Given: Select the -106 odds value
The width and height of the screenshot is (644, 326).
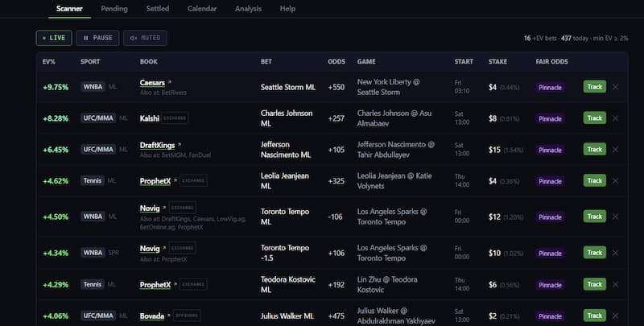Looking at the screenshot, I should (x=335, y=217).
